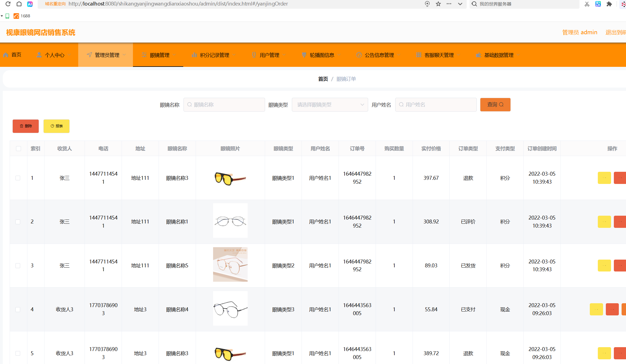Click the scissors screenshot tool icon
626x364 pixels.
point(587,4)
